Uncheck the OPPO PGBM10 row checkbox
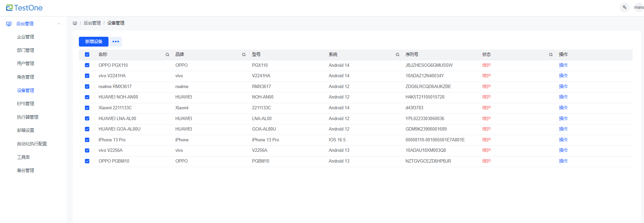 coord(87,161)
